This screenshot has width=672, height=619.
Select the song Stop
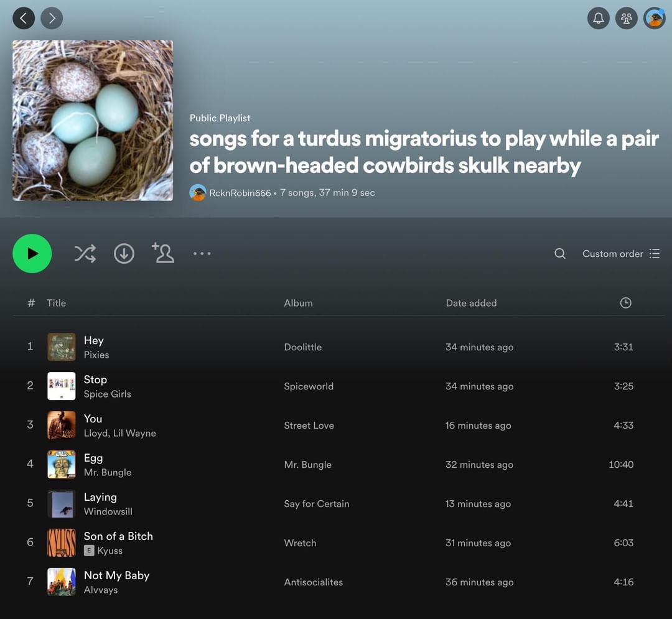95,379
